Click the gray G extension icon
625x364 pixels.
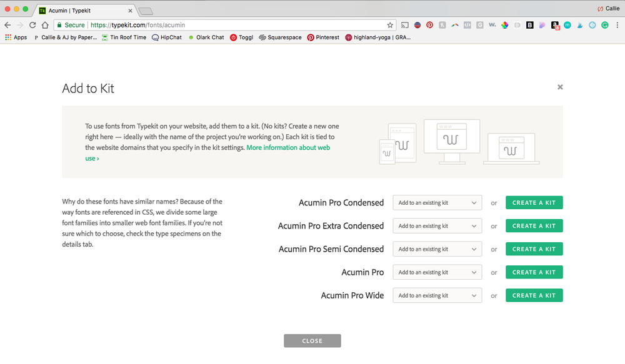point(480,25)
